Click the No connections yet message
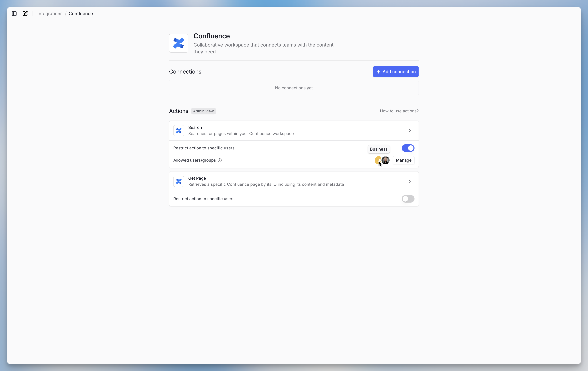This screenshot has width=588, height=371. (x=294, y=88)
